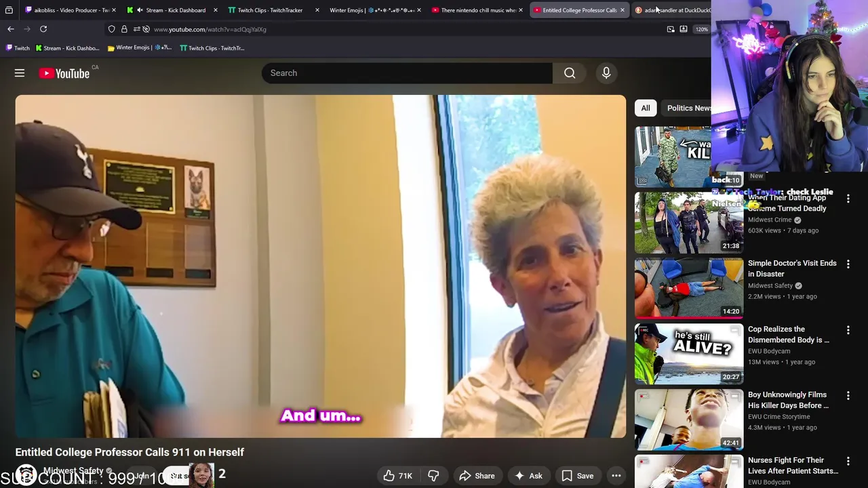The height and width of the screenshot is (488, 868).
Task: Go forward with the browser forward arrow
Action: click(27, 29)
